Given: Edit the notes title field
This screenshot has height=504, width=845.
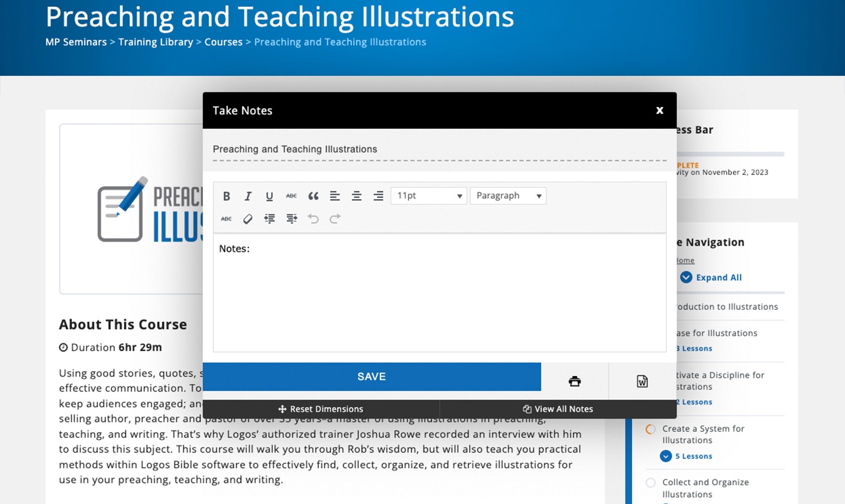Looking at the screenshot, I should pyautogui.click(x=439, y=149).
